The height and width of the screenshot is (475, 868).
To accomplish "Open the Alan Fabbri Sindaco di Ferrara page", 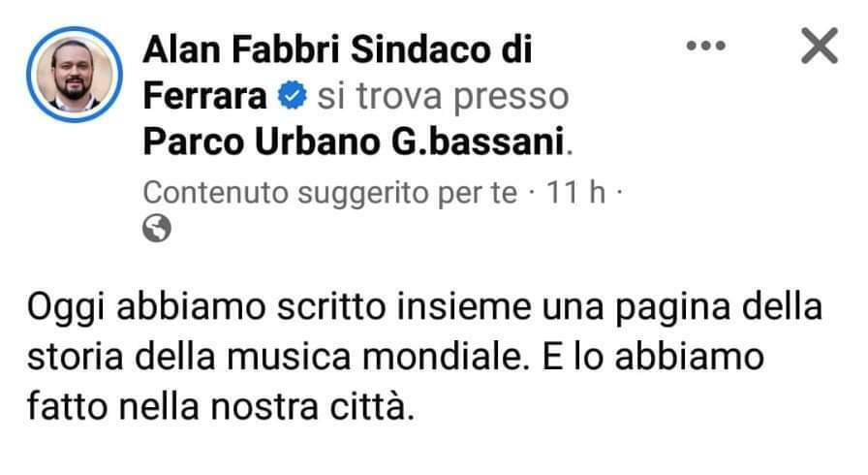I will 337,72.
